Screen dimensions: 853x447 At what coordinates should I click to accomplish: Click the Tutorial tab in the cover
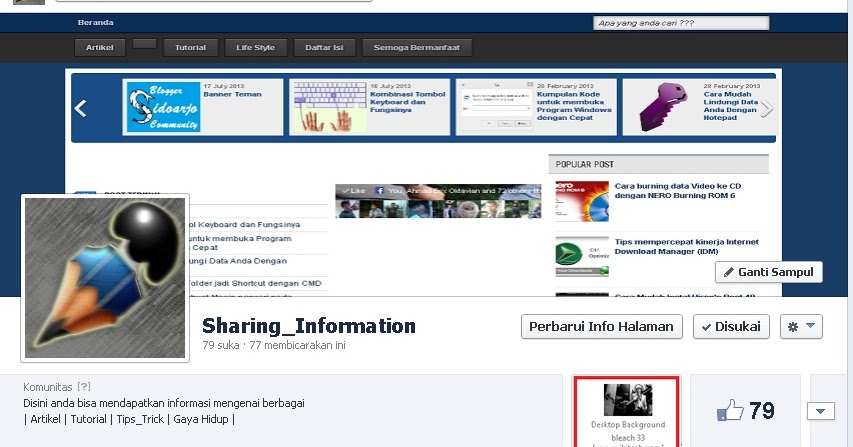click(190, 47)
